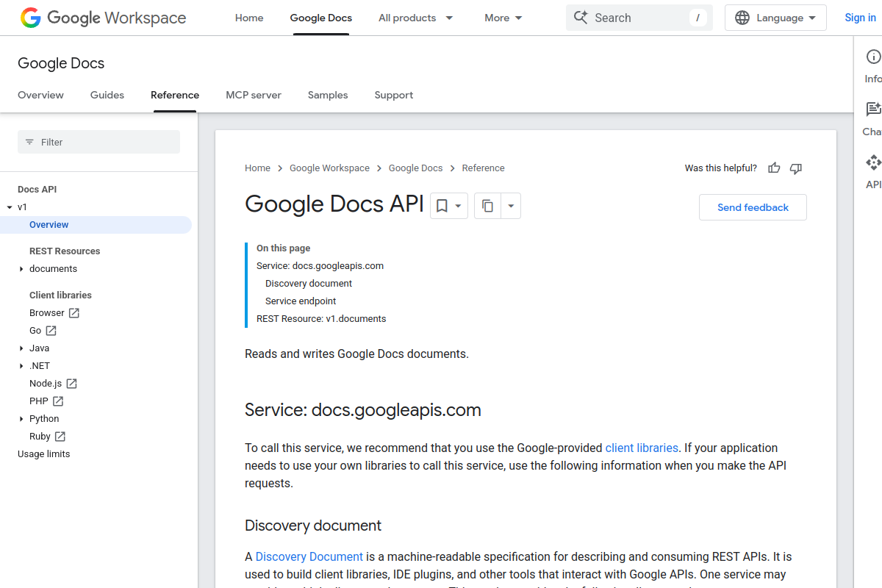Image resolution: width=882 pixels, height=588 pixels.
Task: Jump to Service: docs.googleapis.com section
Action: (320, 266)
